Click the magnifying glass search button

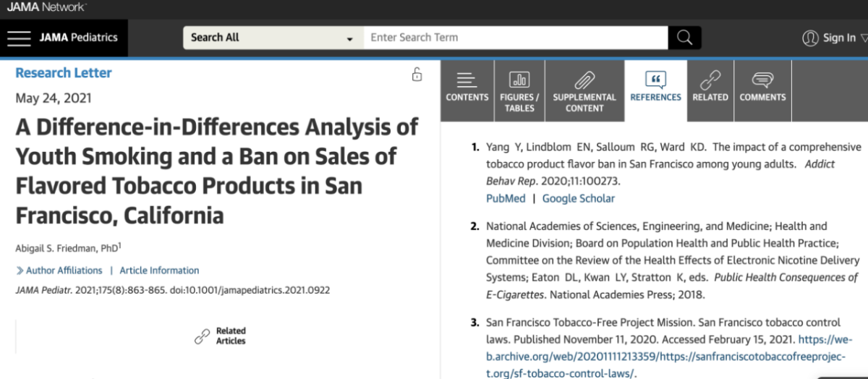(684, 38)
